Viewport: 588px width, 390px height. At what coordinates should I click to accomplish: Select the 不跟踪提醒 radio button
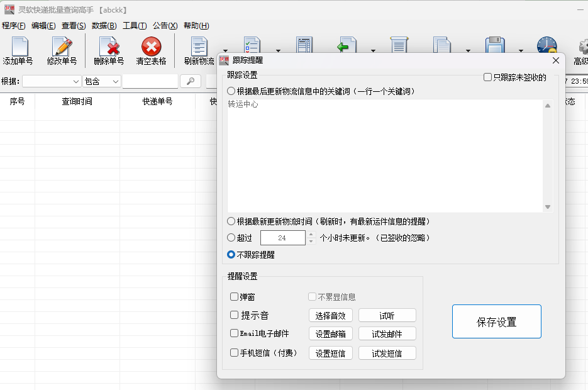231,255
